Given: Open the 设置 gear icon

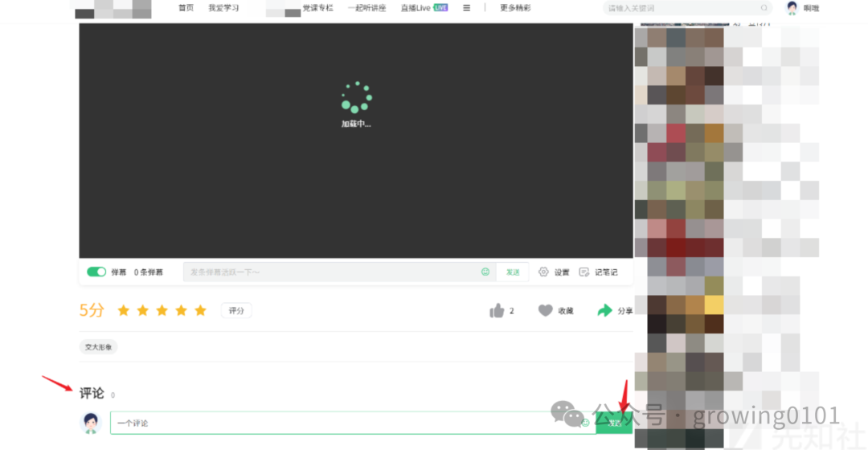Looking at the screenshot, I should pyautogui.click(x=543, y=272).
